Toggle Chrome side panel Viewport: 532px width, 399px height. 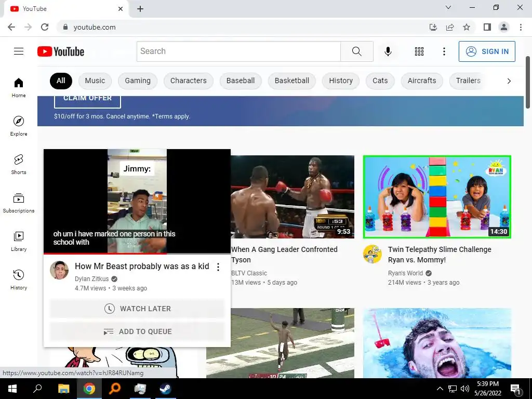point(487,27)
